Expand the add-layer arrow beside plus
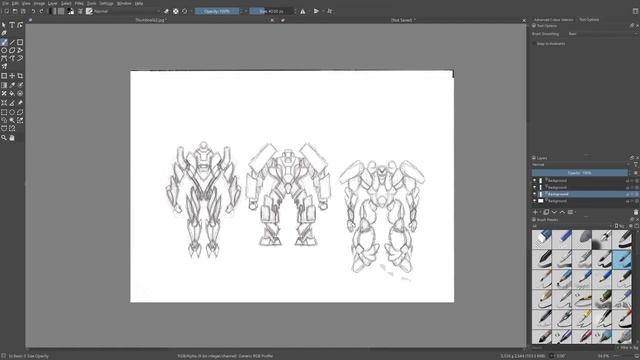Image resolution: width=640 pixels, height=360 pixels. pyautogui.click(x=540, y=212)
